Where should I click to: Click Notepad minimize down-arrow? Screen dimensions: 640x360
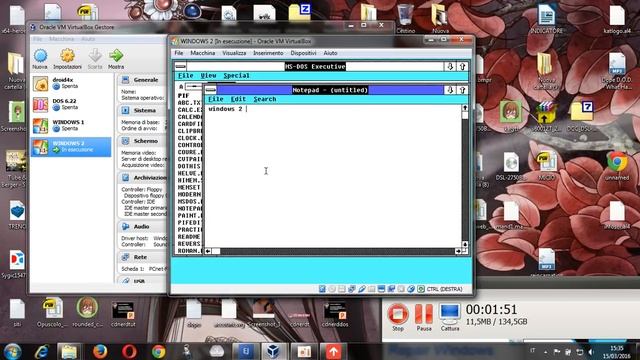[450, 90]
